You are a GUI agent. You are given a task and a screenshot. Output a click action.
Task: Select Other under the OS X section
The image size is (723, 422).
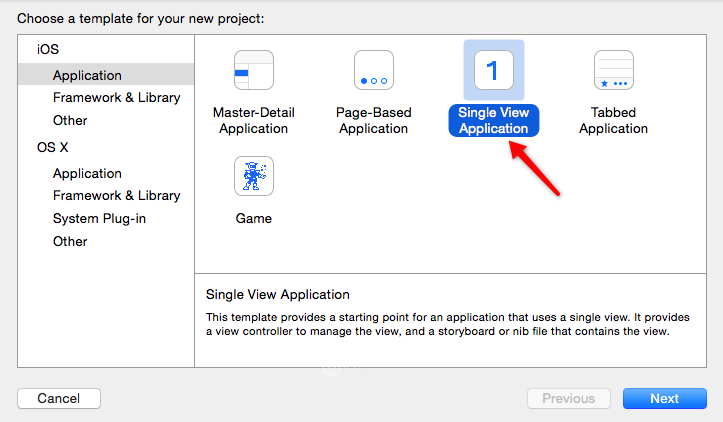click(70, 241)
